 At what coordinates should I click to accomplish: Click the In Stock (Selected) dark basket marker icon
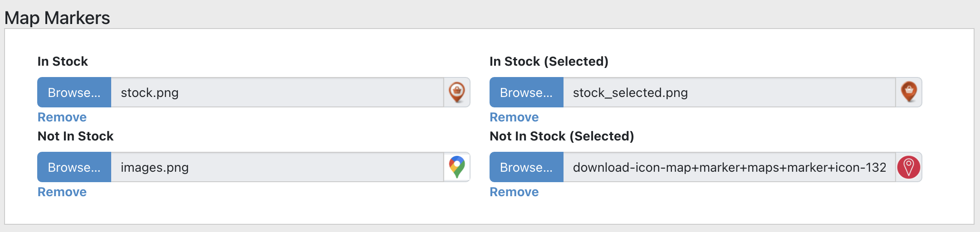[909, 92]
